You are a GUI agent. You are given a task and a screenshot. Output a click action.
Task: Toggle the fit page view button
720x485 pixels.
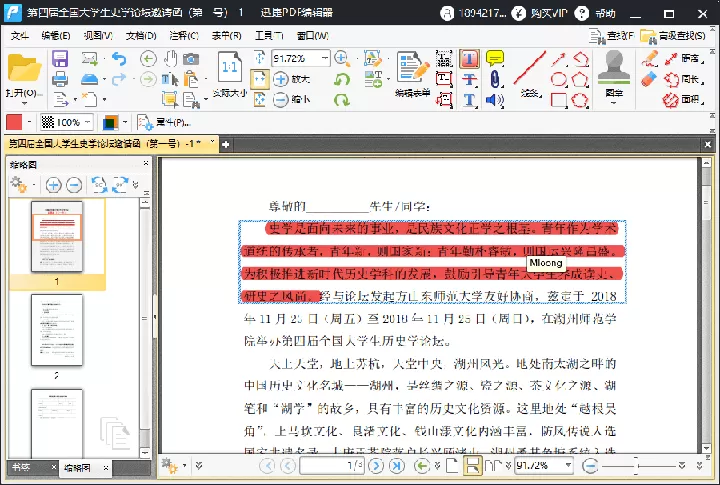click(x=259, y=79)
